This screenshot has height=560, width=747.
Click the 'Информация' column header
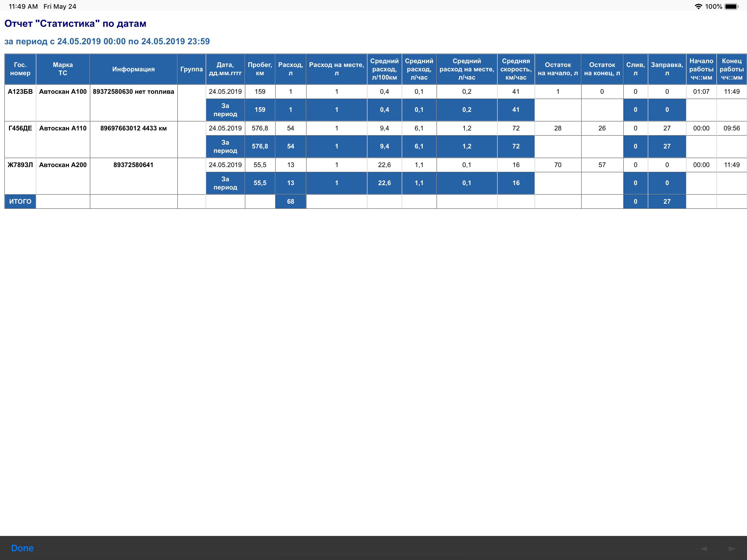click(x=133, y=69)
